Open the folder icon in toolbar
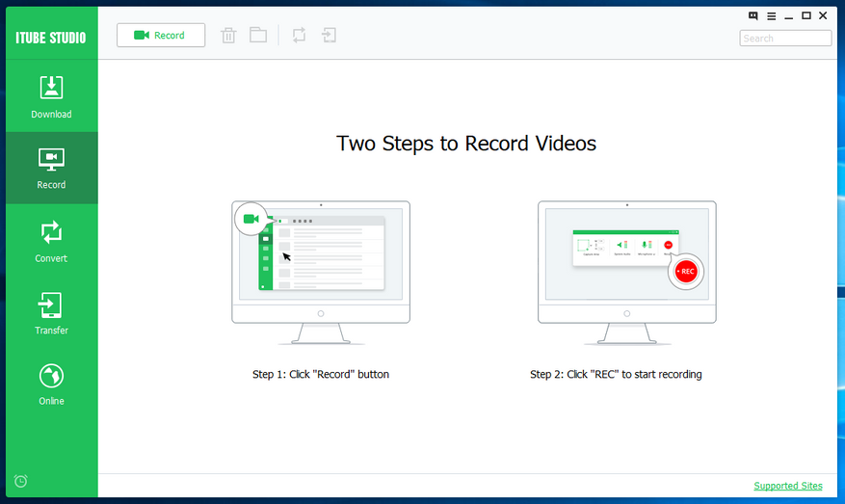 click(258, 35)
